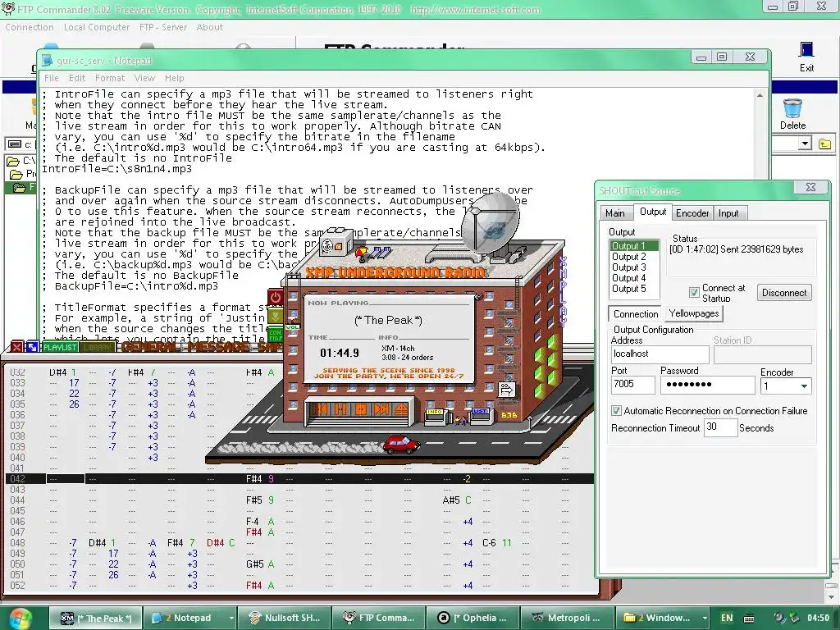Click the red power button on the XMPlay skin
Screen dimensions: 840x630
coord(276,297)
